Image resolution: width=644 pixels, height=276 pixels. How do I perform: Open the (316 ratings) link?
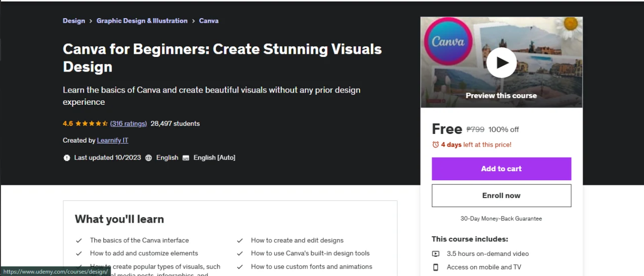(129, 123)
